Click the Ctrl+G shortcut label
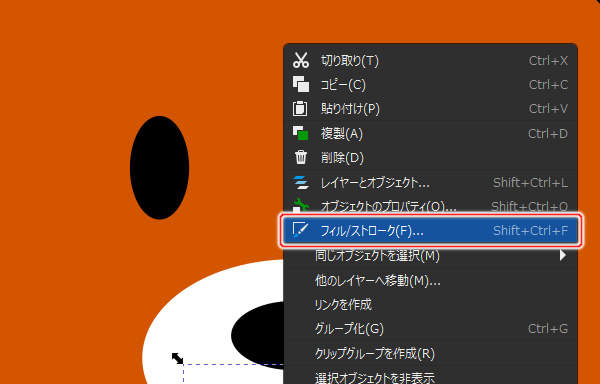The height and width of the screenshot is (384, 600). pos(548,329)
